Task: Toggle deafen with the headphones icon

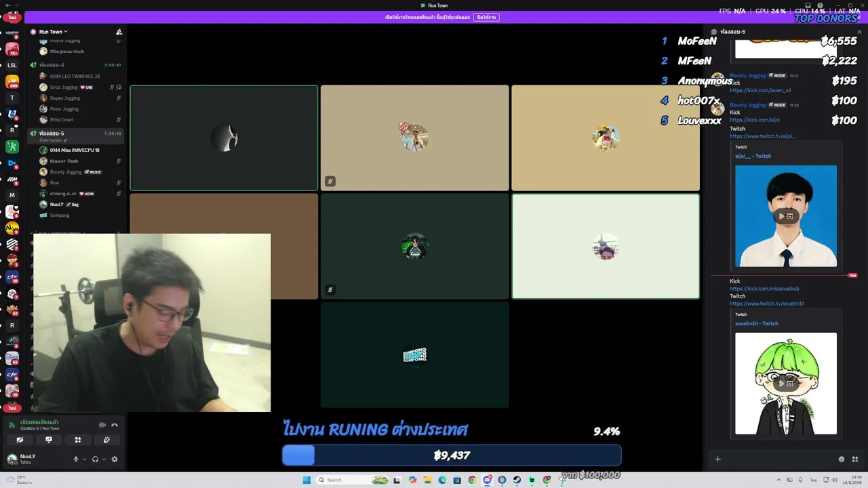Action: point(95,459)
